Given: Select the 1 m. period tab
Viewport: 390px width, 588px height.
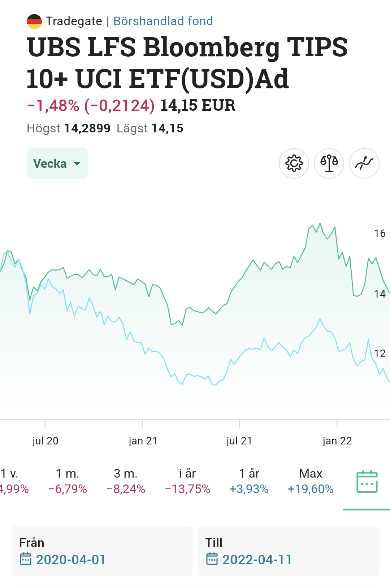Looking at the screenshot, I should tap(68, 481).
